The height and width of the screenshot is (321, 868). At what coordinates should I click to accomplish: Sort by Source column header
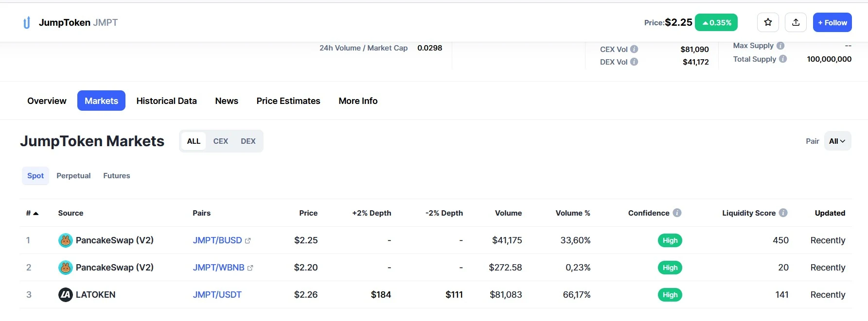pyautogui.click(x=71, y=213)
